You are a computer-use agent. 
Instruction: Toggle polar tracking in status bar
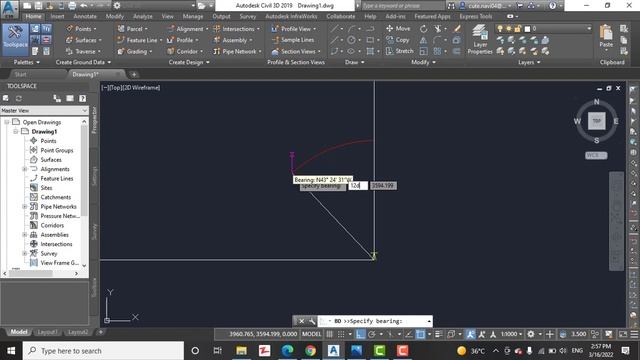point(372,334)
